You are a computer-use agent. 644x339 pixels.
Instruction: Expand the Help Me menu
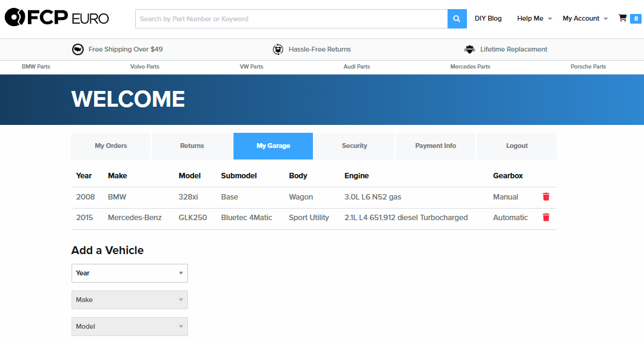534,19
